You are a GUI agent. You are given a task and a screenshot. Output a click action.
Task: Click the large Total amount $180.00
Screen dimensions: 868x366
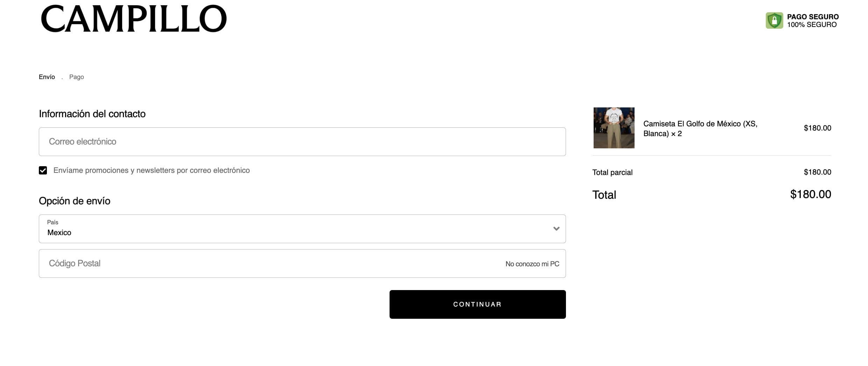pos(810,194)
